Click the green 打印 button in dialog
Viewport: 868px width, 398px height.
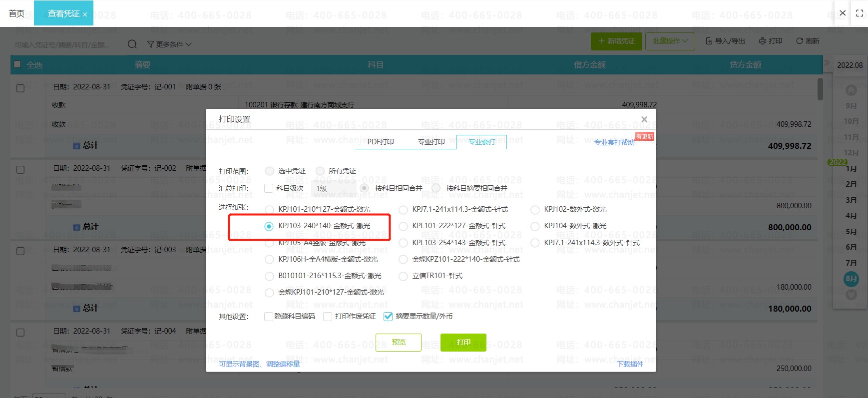coord(463,343)
